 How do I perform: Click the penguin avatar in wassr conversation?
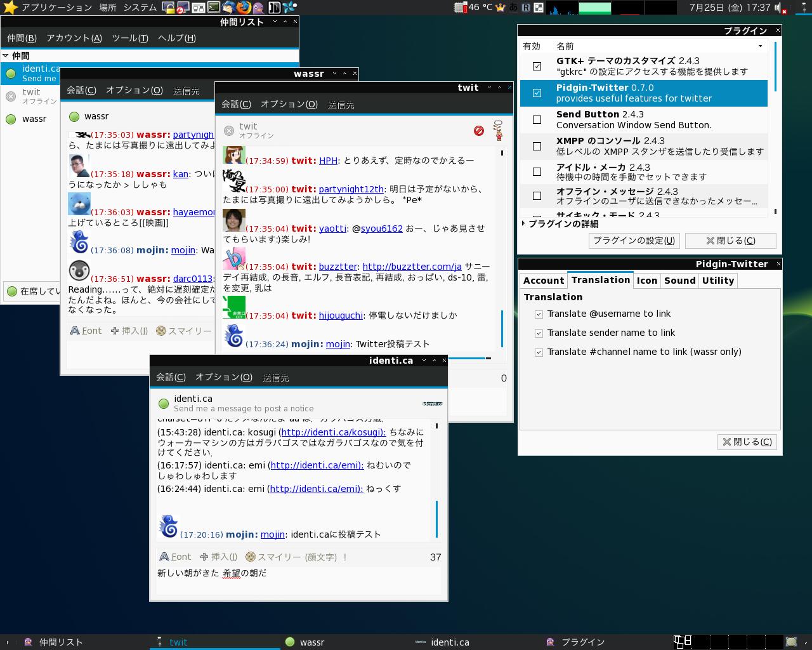pyautogui.click(x=79, y=270)
